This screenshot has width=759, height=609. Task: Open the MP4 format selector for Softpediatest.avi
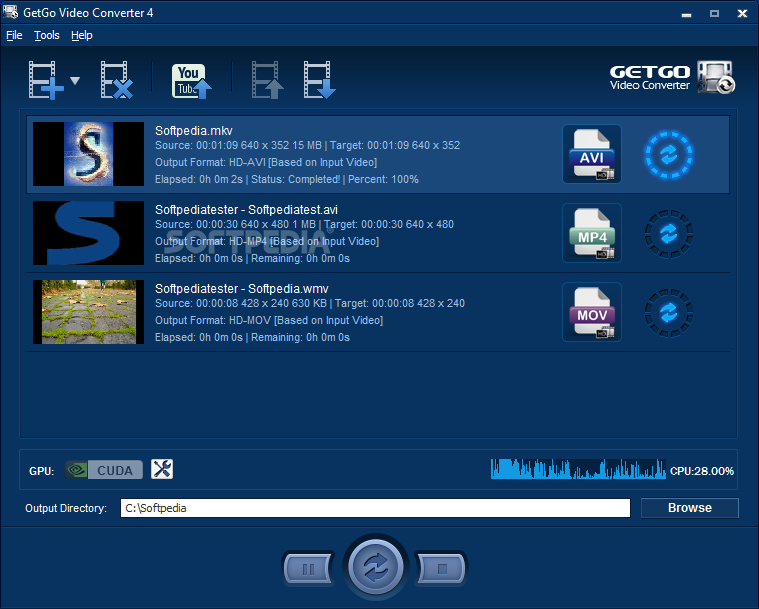592,233
